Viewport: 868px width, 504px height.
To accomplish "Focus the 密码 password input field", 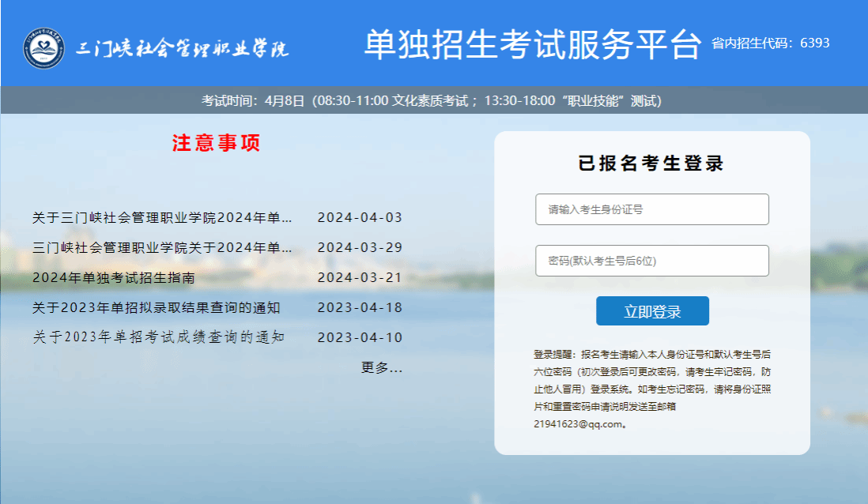I will (x=651, y=261).
